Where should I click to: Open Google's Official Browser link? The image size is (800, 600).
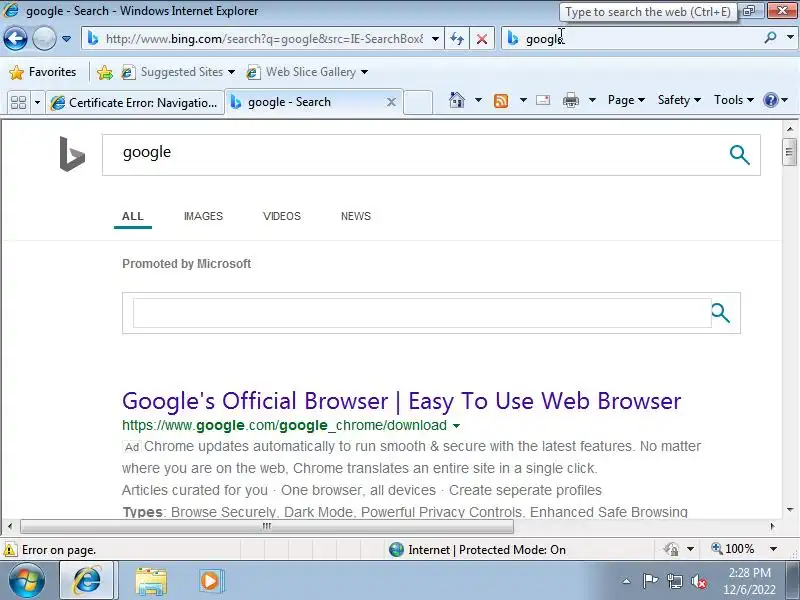point(402,401)
